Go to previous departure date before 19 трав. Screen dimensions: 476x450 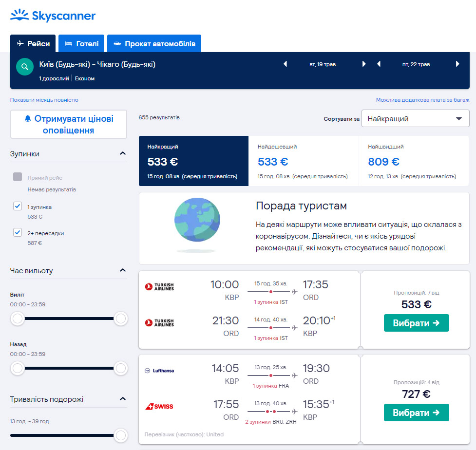click(285, 64)
